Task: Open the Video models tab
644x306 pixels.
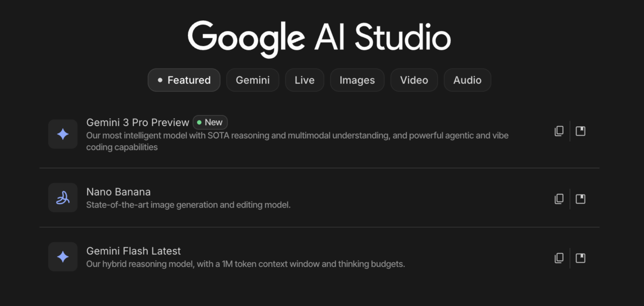Action: coord(414,80)
